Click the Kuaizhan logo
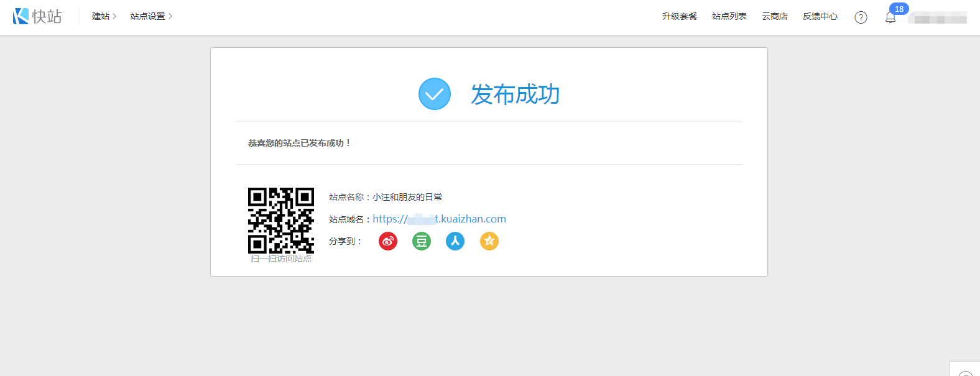Screen dimensions: 980x376 pyautogui.click(x=37, y=16)
